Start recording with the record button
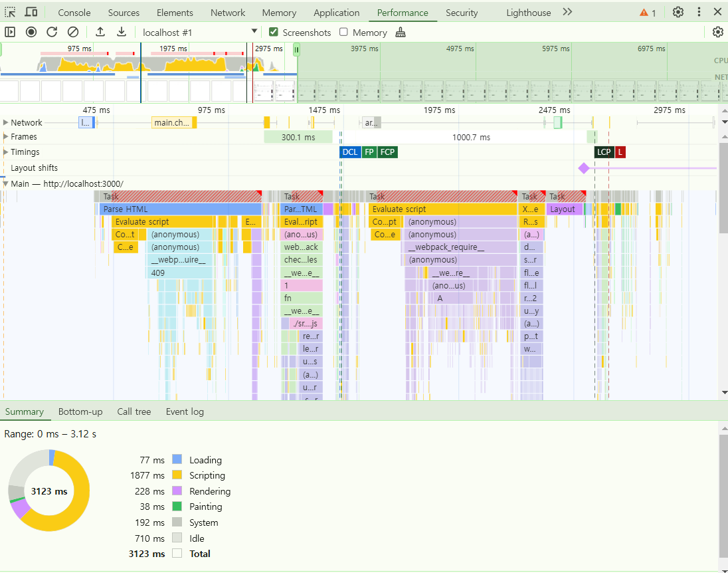 pos(31,32)
